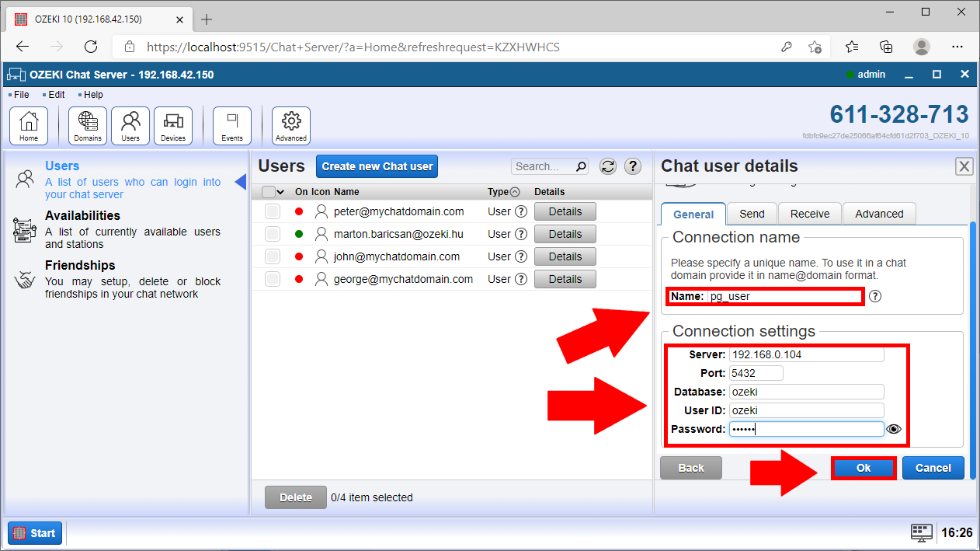The image size is (980, 551).
Task: Switch to the Advanced tab
Action: (x=879, y=214)
